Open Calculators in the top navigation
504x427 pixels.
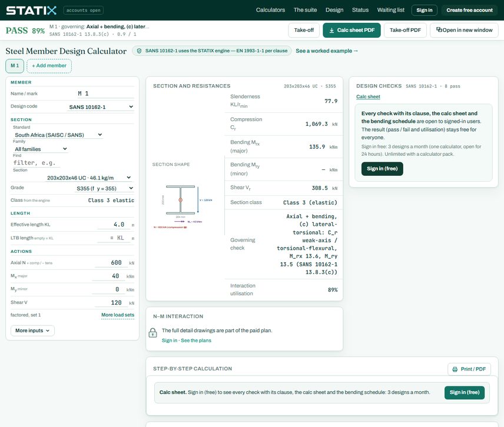pyautogui.click(x=270, y=10)
